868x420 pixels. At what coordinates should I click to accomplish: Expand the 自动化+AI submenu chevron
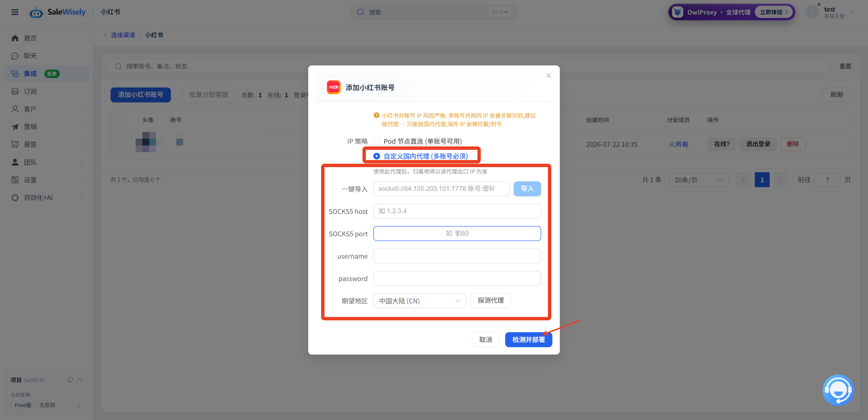(x=82, y=198)
